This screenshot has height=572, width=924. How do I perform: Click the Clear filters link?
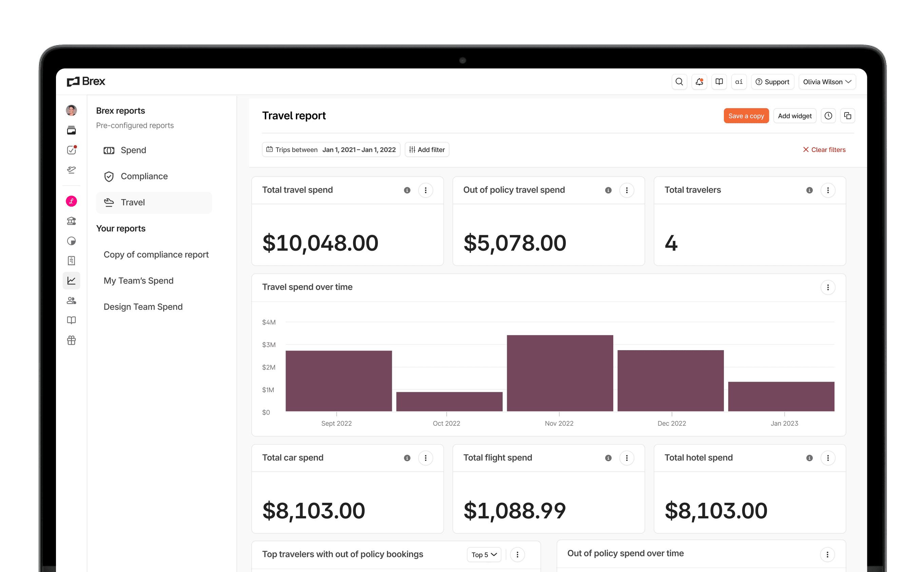point(824,150)
